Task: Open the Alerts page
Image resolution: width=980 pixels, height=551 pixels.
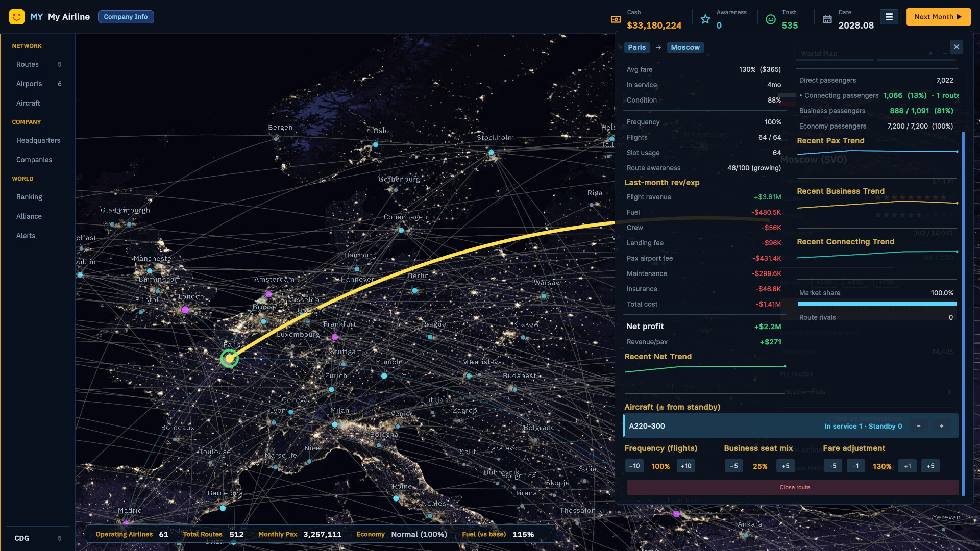Action: 38,236
